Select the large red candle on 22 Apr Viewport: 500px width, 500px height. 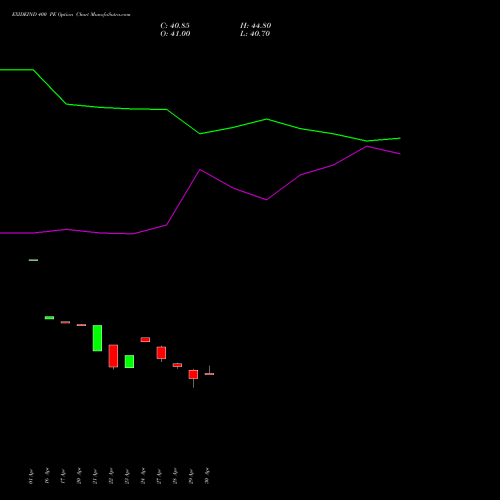tap(113, 356)
